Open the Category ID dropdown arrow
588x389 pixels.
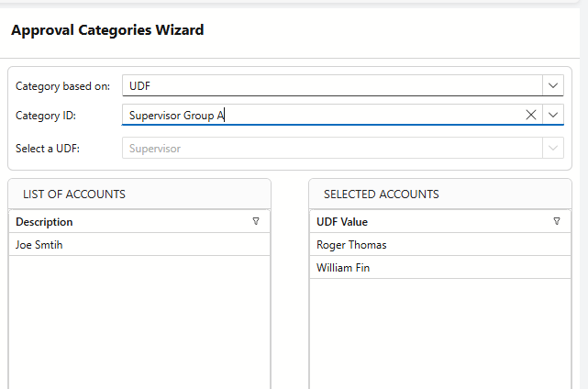553,115
